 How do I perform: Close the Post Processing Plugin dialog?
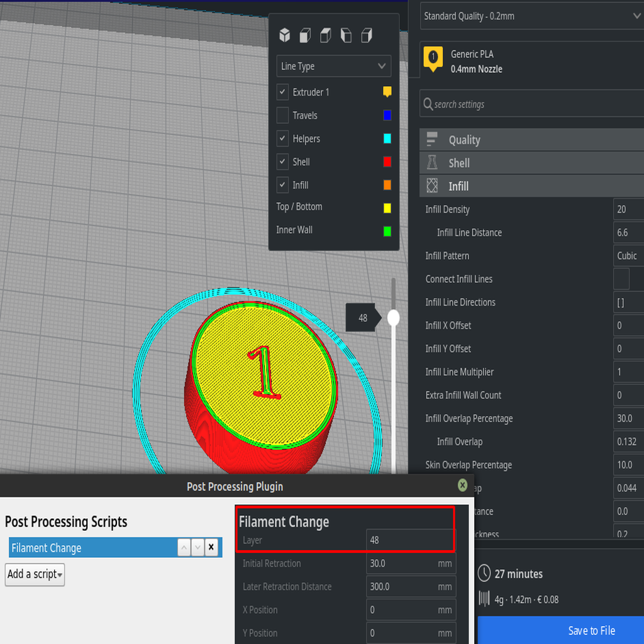tap(462, 486)
